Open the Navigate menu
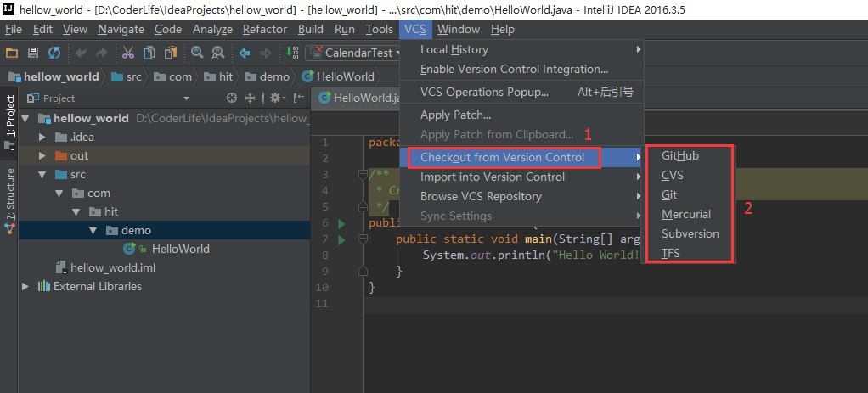868x393 pixels. coord(121,30)
